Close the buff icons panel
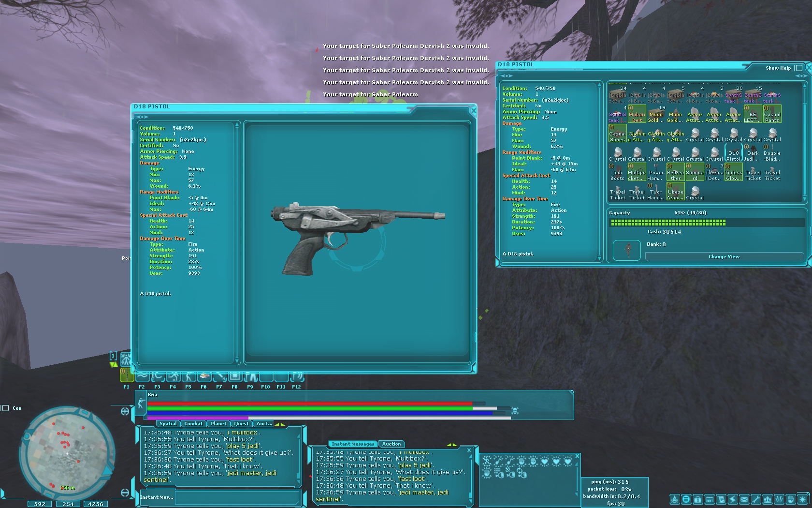812x508 pixels. tap(577, 456)
